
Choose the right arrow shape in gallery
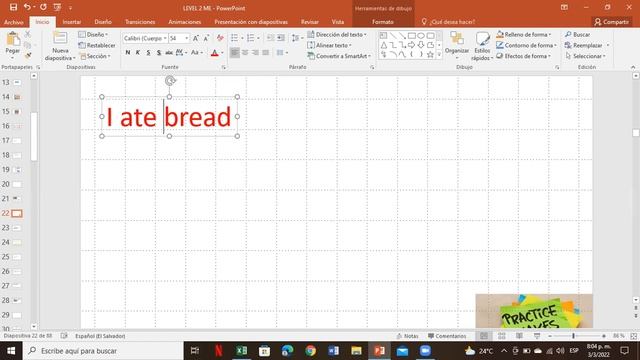coord(411,45)
